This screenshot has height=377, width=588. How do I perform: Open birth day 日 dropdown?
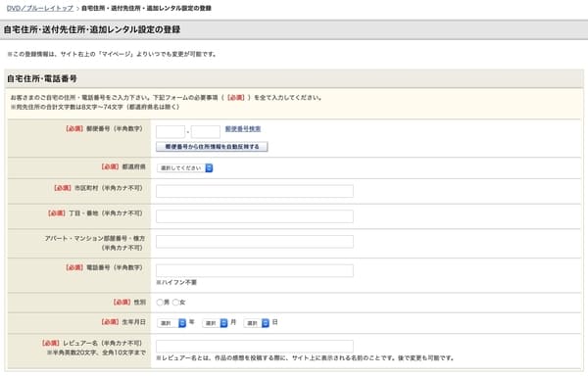[257, 323]
